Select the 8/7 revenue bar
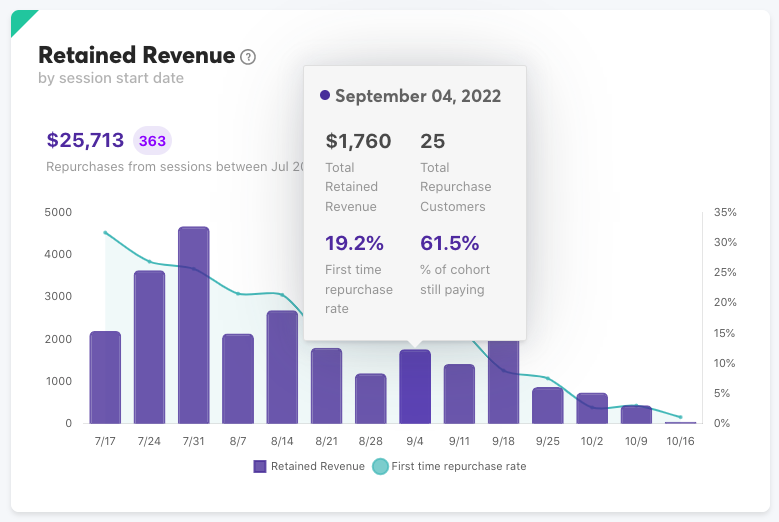Image resolution: width=779 pixels, height=522 pixels. [238, 378]
